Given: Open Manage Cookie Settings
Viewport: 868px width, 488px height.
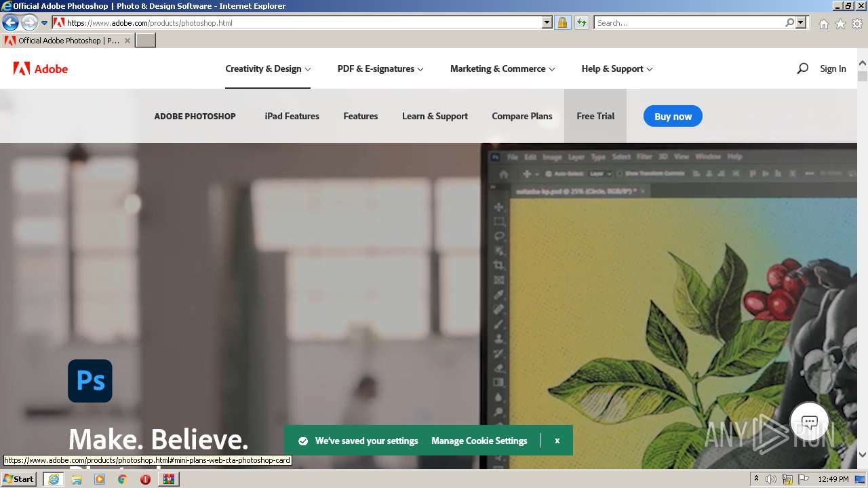Looking at the screenshot, I should pyautogui.click(x=479, y=441).
